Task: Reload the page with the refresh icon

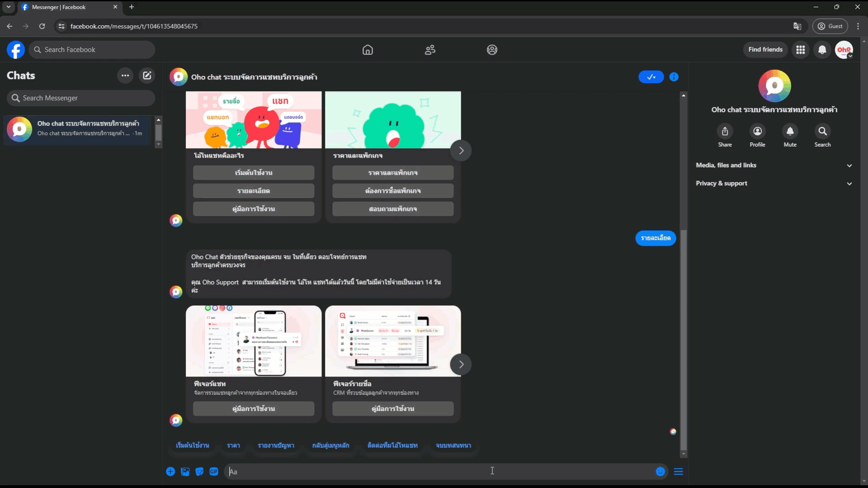Action: 42,26
